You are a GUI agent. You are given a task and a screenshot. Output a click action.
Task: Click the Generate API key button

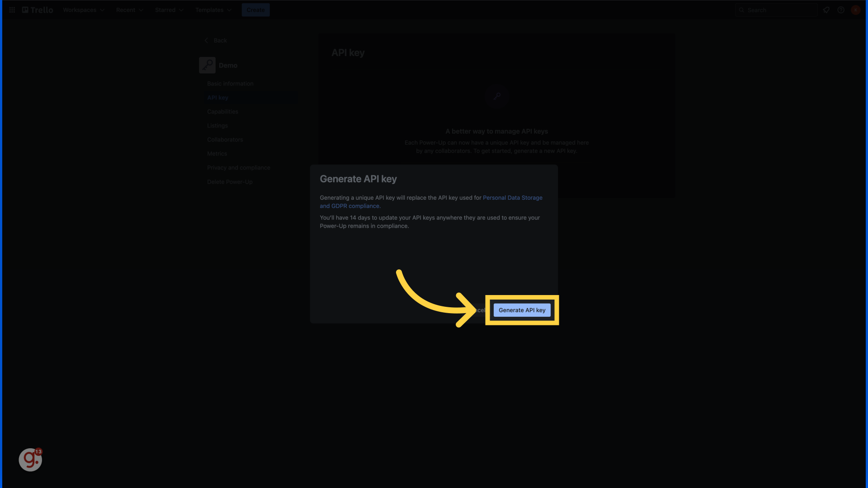coord(522,310)
